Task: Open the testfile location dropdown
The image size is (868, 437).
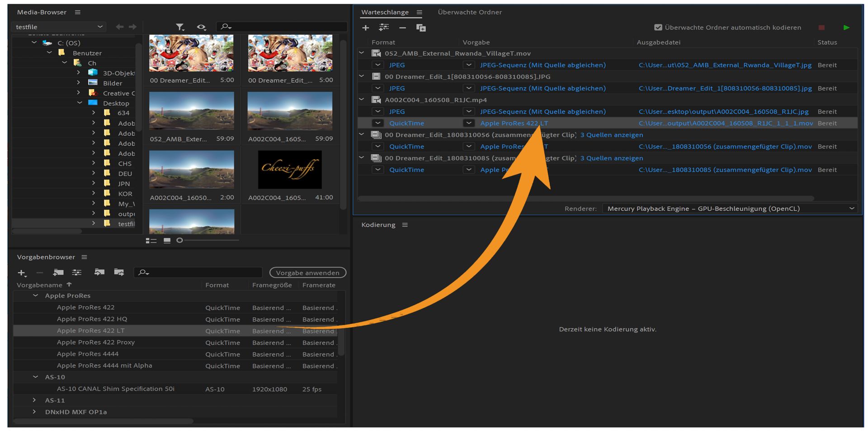Action: tap(59, 27)
